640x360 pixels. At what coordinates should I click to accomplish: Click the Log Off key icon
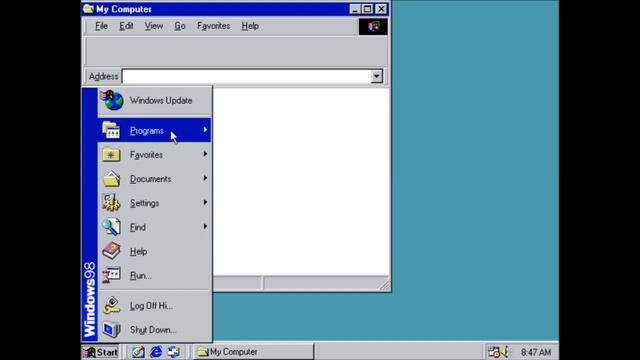(111, 305)
